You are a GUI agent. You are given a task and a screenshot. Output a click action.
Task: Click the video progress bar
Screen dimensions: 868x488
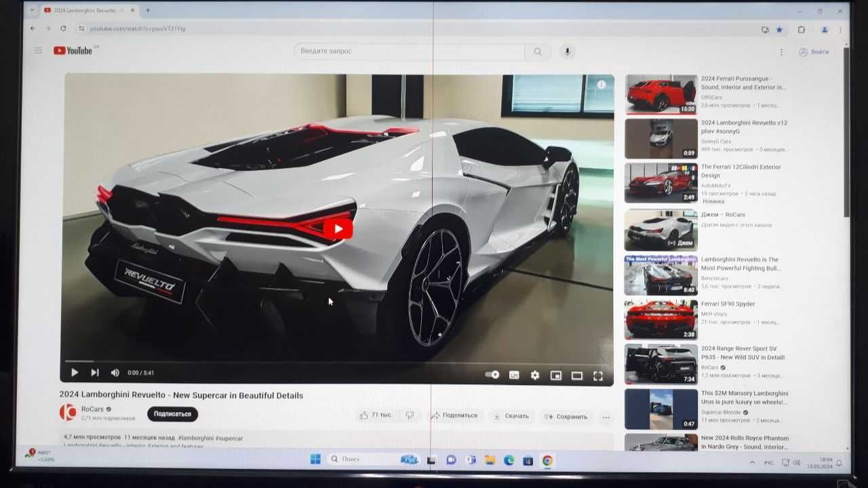tap(337, 361)
